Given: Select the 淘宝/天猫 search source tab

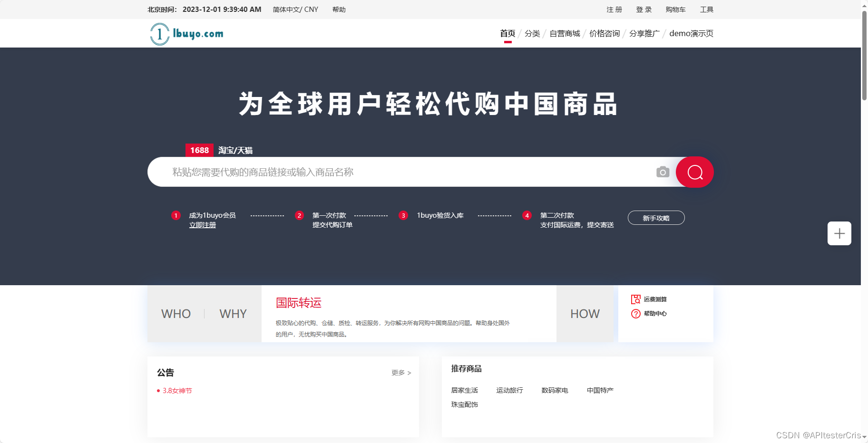Looking at the screenshot, I should [x=235, y=150].
